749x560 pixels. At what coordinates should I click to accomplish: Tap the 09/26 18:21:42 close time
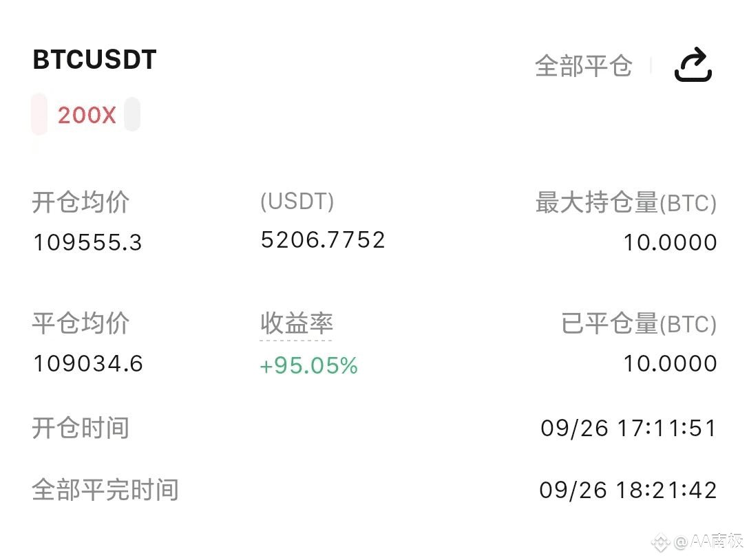pyautogui.click(x=628, y=491)
